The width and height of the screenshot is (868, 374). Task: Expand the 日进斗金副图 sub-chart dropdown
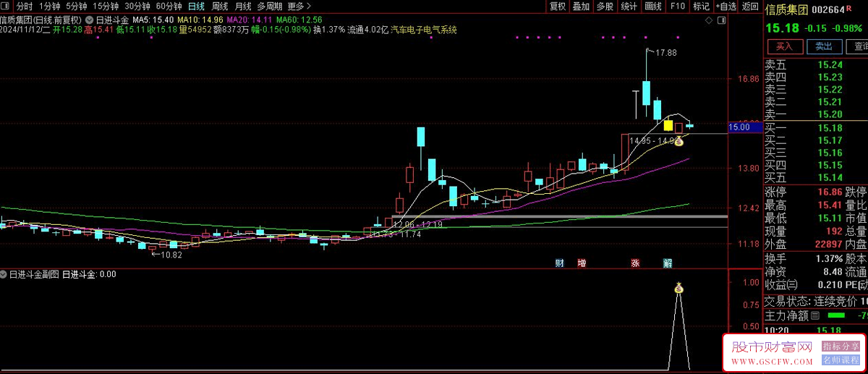coord(4,274)
